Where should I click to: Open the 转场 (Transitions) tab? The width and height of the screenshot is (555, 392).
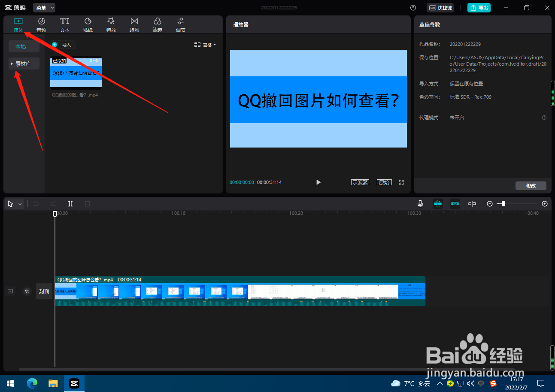click(134, 25)
